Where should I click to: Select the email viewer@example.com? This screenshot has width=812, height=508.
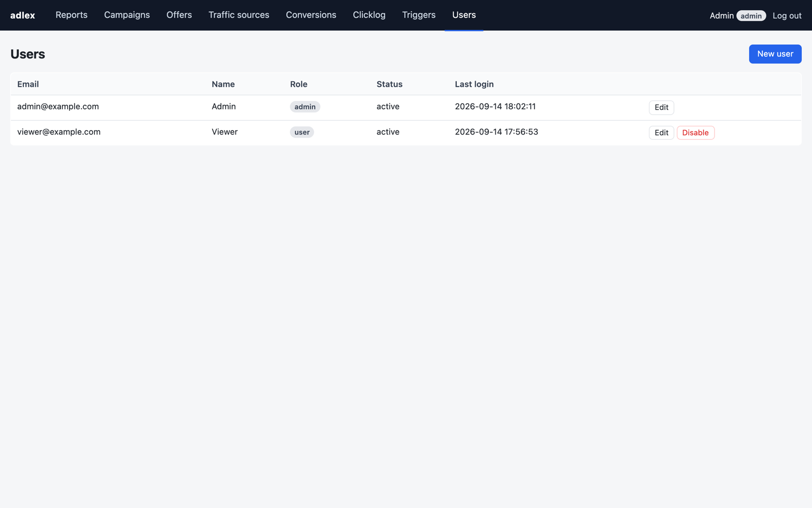coord(59,132)
